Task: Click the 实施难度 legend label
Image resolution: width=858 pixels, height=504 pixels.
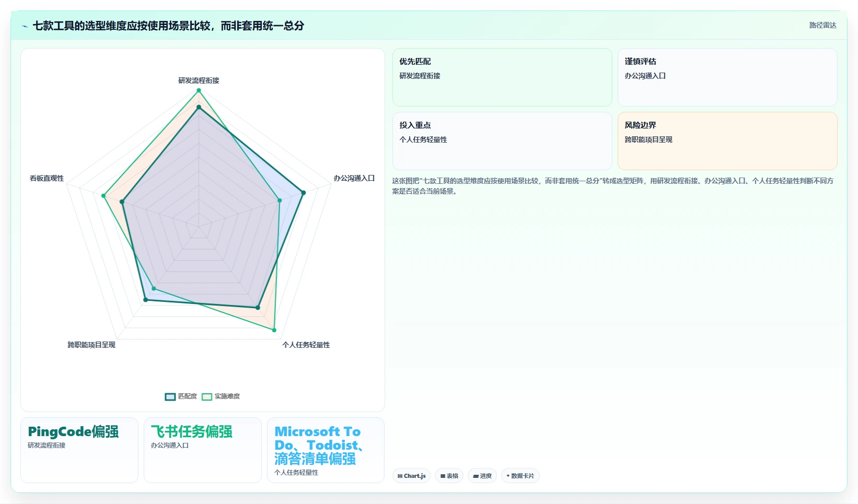Action: [227, 397]
